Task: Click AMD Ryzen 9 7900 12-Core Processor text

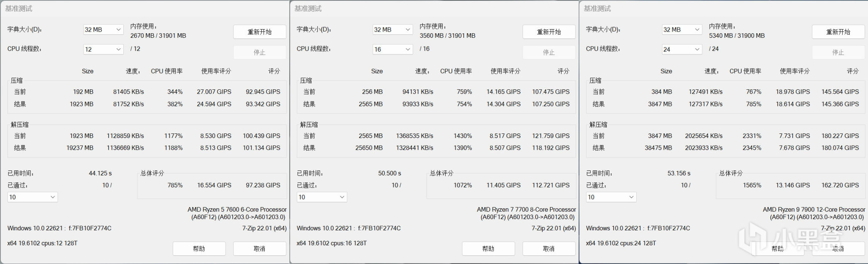Action: (x=814, y=210)
